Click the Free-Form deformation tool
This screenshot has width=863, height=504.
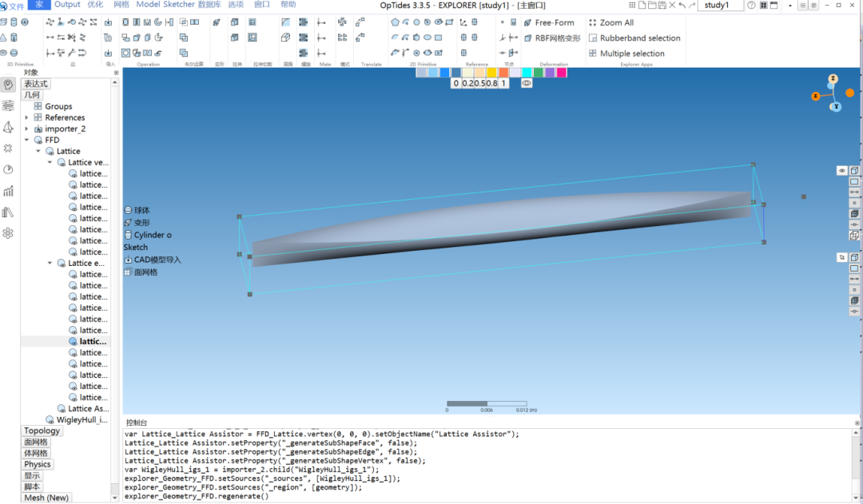coord(549,22)
